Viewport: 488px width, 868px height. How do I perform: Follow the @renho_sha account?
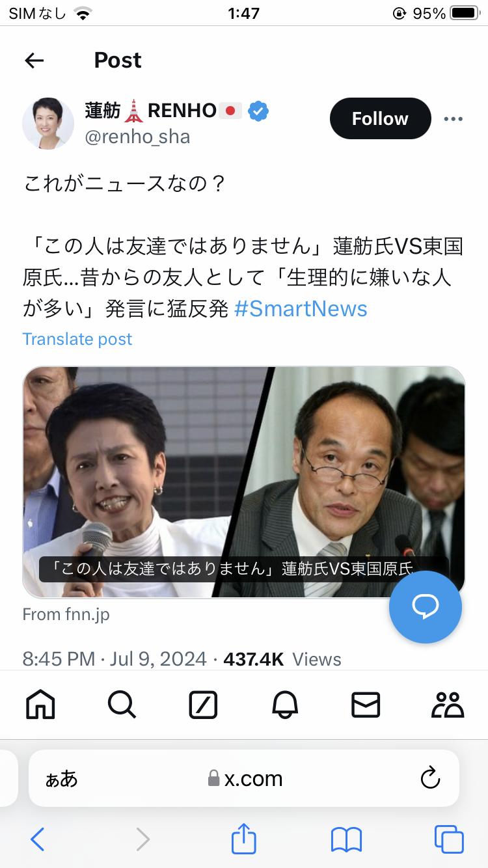(380, 118)
